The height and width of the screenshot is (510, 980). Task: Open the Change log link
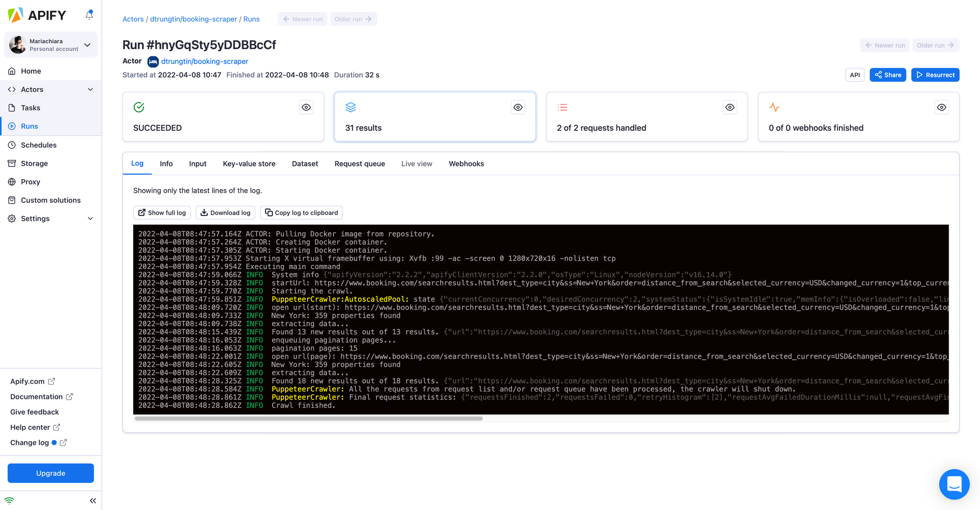tap(38, 442)
